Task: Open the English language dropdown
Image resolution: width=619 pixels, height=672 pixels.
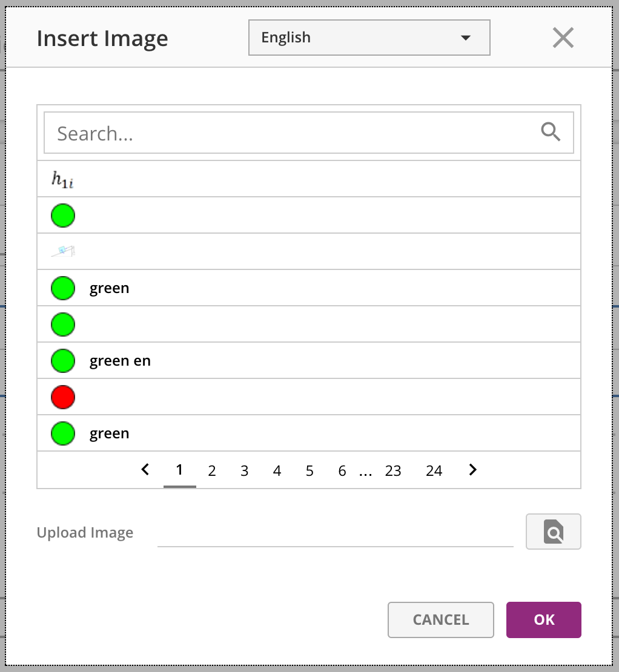Action: pos(369,38)
